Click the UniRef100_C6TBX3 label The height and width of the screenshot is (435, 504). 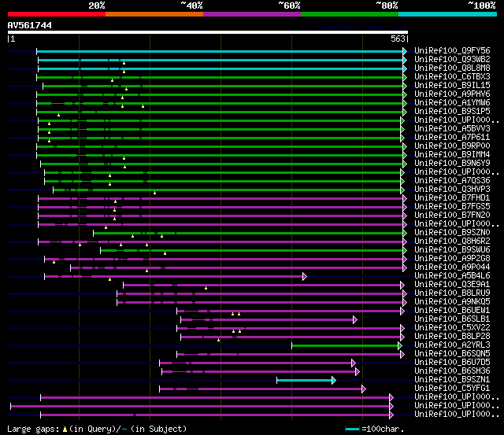(452, 77)
